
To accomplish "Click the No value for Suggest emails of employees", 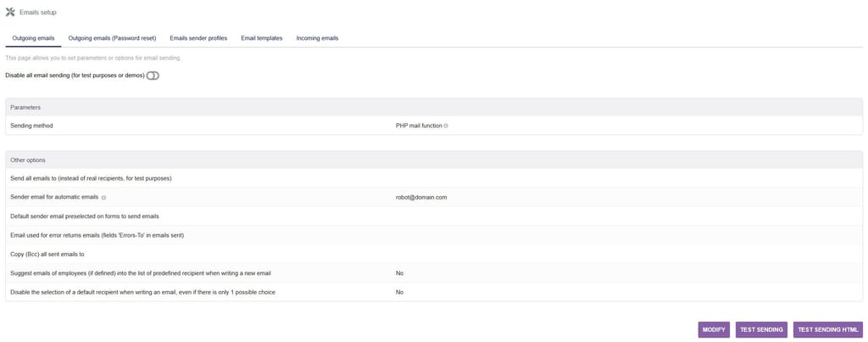I will pos(399,273).
